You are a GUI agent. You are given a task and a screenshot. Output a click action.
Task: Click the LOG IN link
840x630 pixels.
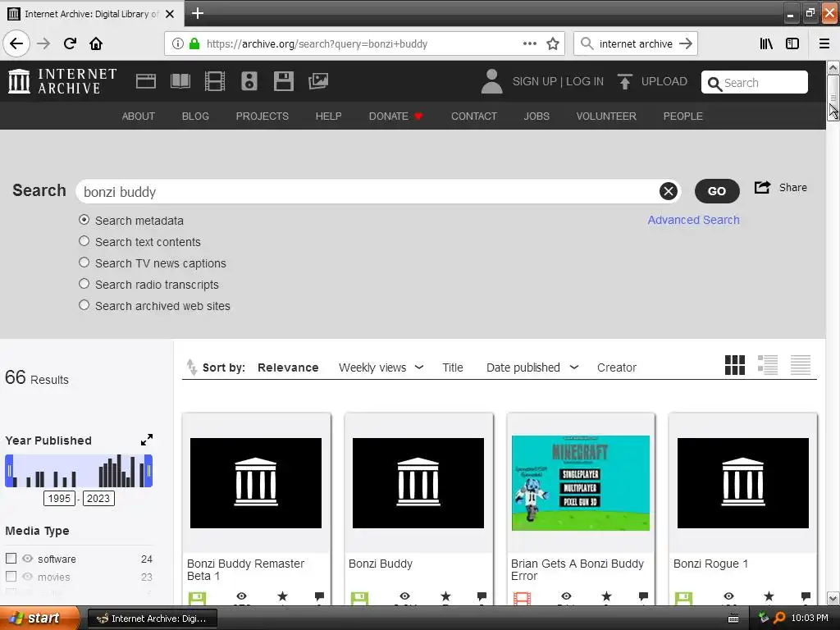tap(585, 81)
